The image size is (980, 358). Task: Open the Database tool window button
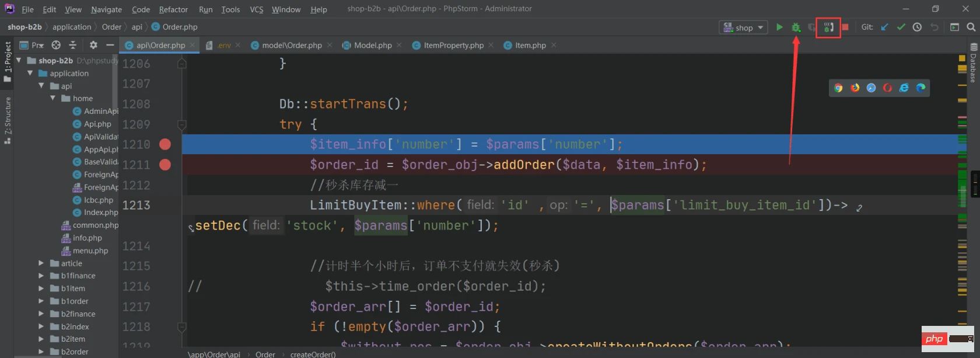pyautogui.click(x=973, y=63)
